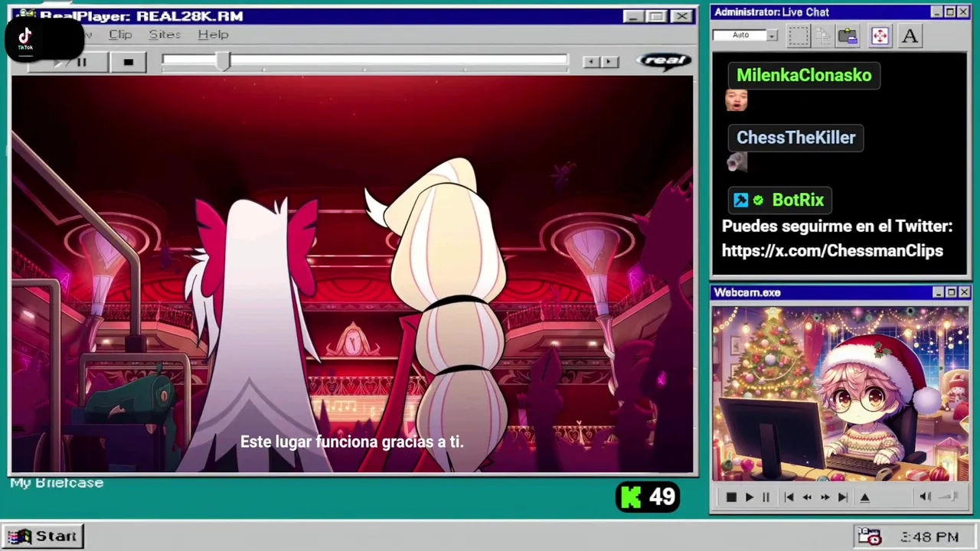
Task: Click the red four-arrows icon in Live Chat
Action: 880,35
